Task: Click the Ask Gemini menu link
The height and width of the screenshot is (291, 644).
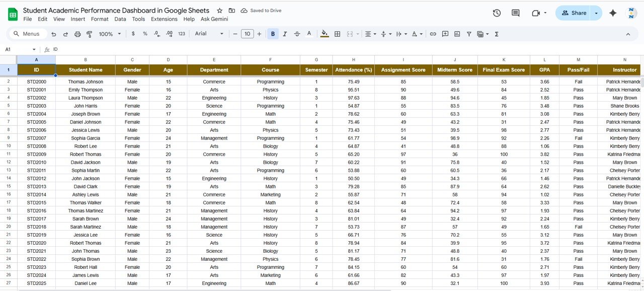Action: (214, 19)
